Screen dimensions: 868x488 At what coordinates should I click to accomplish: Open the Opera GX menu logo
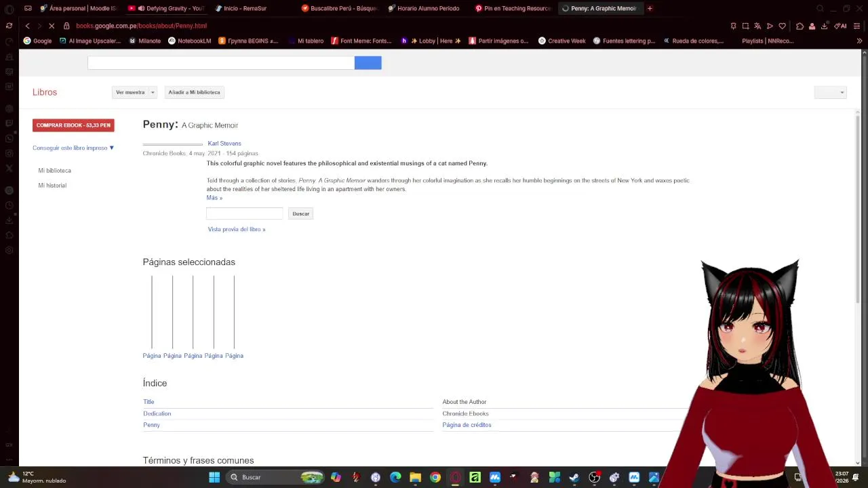[x=9, y=9]
